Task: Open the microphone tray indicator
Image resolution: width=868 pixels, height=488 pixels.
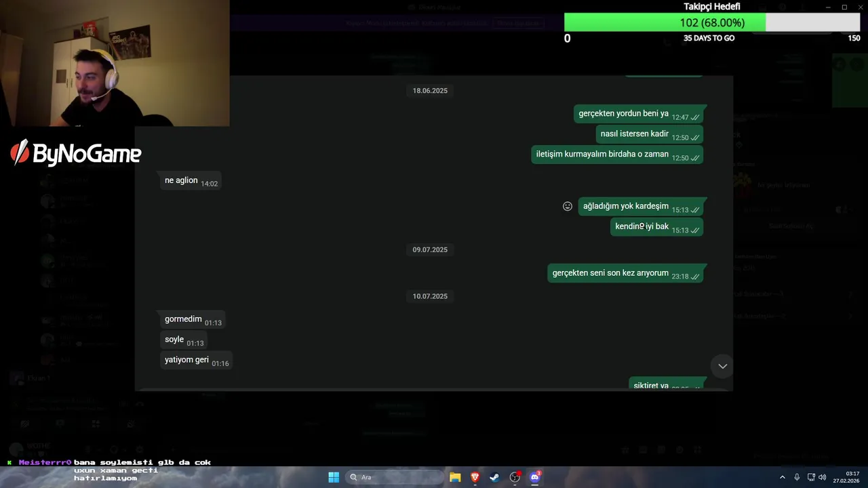Action: [x=797, y=477]
